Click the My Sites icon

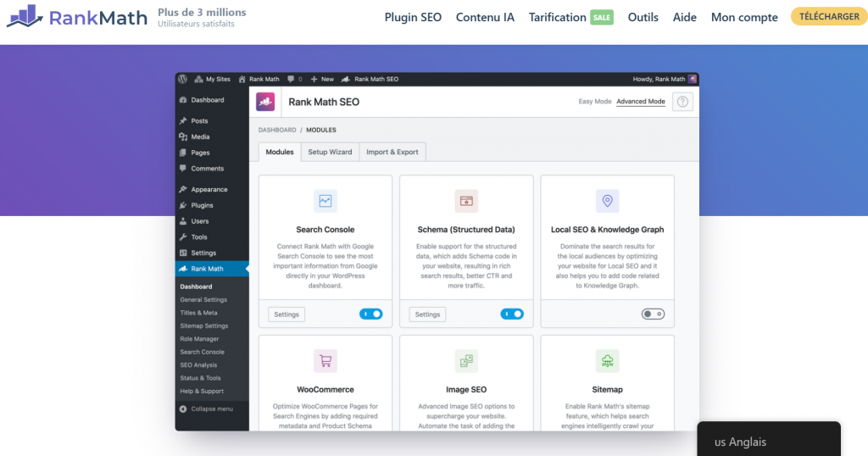pyautogui.click(x=198, y=79)
